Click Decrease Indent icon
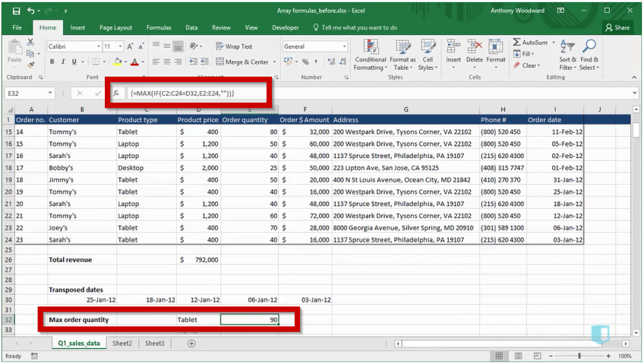 click(x=194, y=62)
